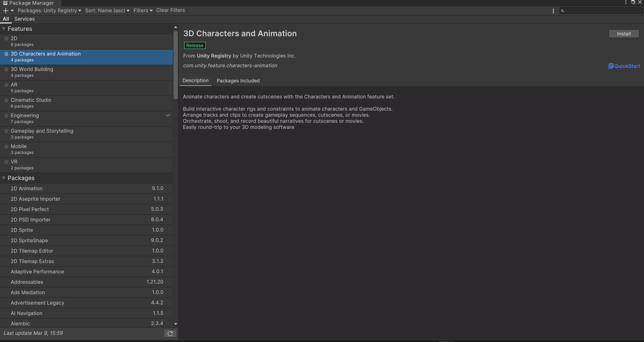Screen dimensions: 644x342
Task: Click the kebab menu beside the search bar
Action: tap(553, 11)
